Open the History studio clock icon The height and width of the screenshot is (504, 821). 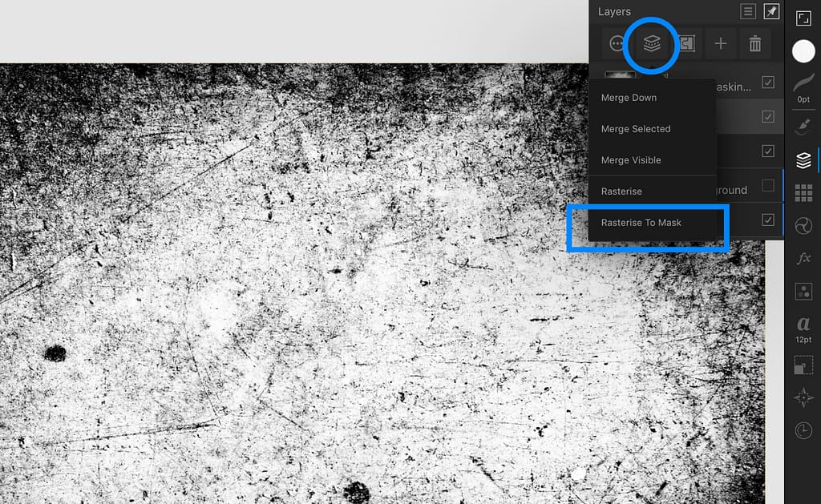pos(803,430)
